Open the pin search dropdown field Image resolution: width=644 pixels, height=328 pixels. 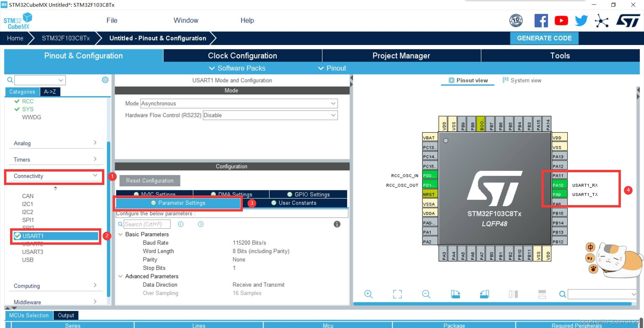[x=602, y=294]
